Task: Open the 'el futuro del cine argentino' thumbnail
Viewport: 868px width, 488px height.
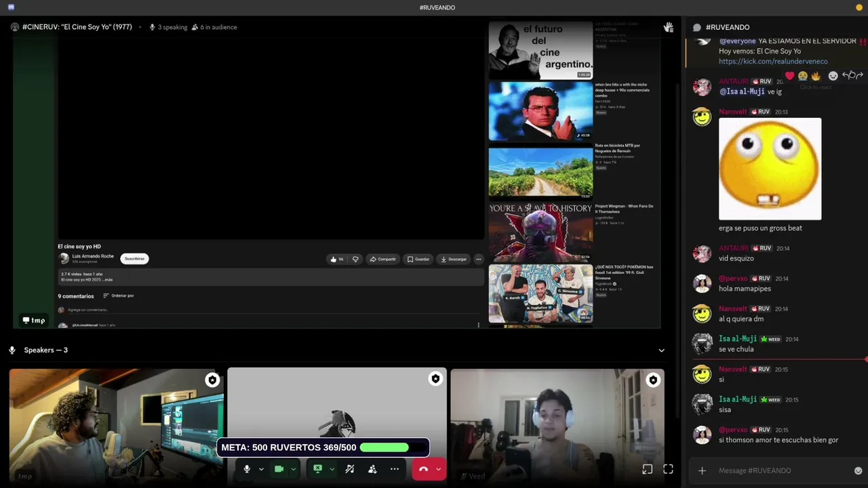Action: point(540,50)
